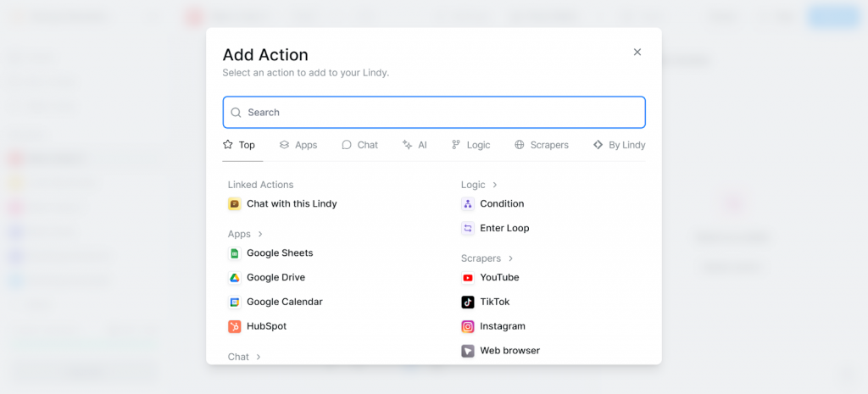868x394 pixels.
Task: Click the Web browser icon
Action: [x=468, y=350]
